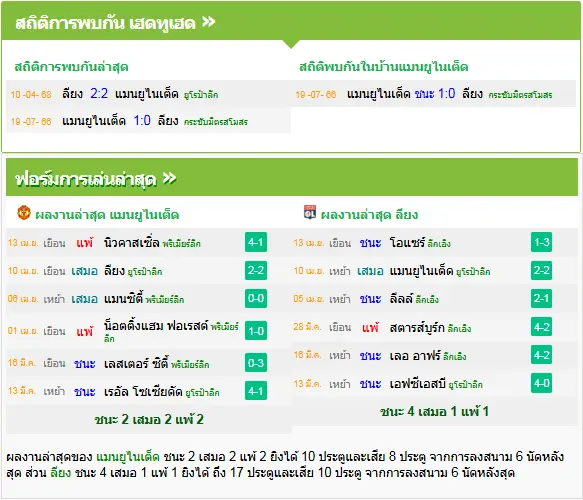Click the ผลงานล่าสุด ลียง heading

coord(369,214)
